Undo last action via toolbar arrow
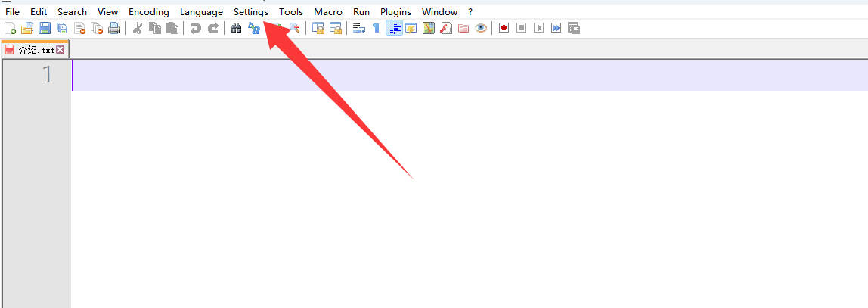868x308 pixels. point(195,28)
